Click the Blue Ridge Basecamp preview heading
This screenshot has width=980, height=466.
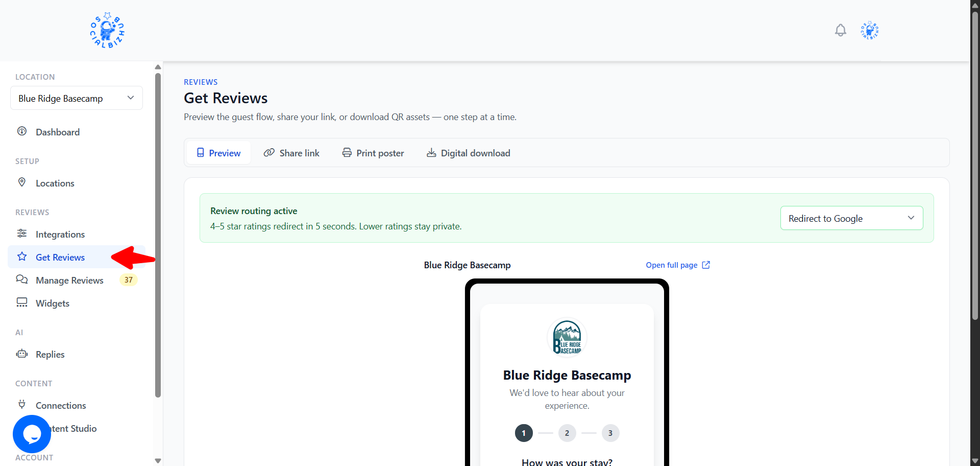coord(567,375)
